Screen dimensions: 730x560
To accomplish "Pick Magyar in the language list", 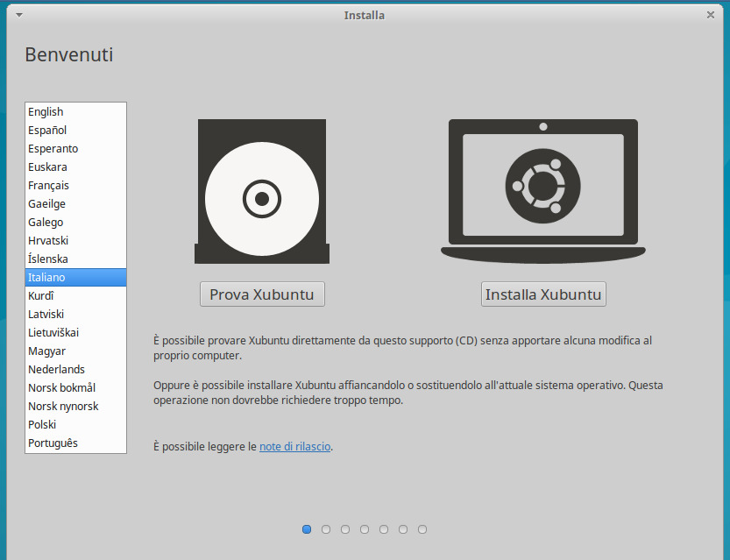I will pos(75,351).
